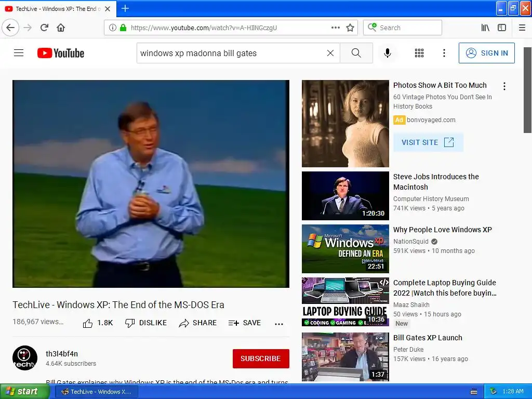
Task: Open Photos Show A Bit Too Much title
Action: point(440,85)
